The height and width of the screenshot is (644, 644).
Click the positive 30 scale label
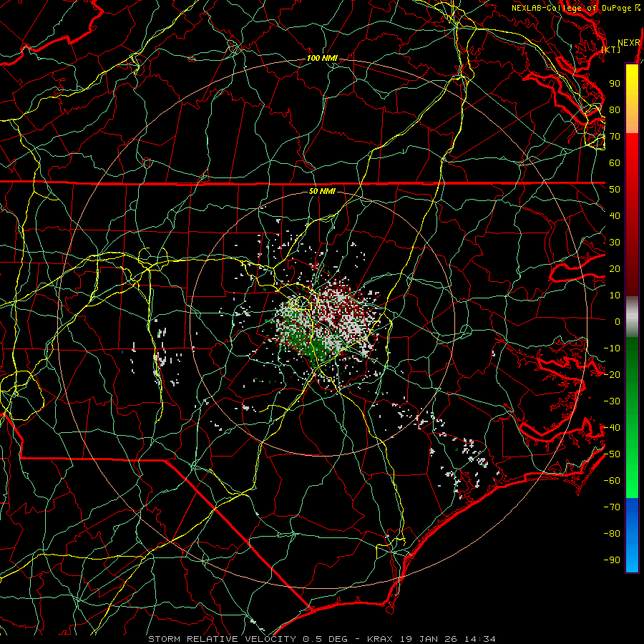click(x=615, y=243)
